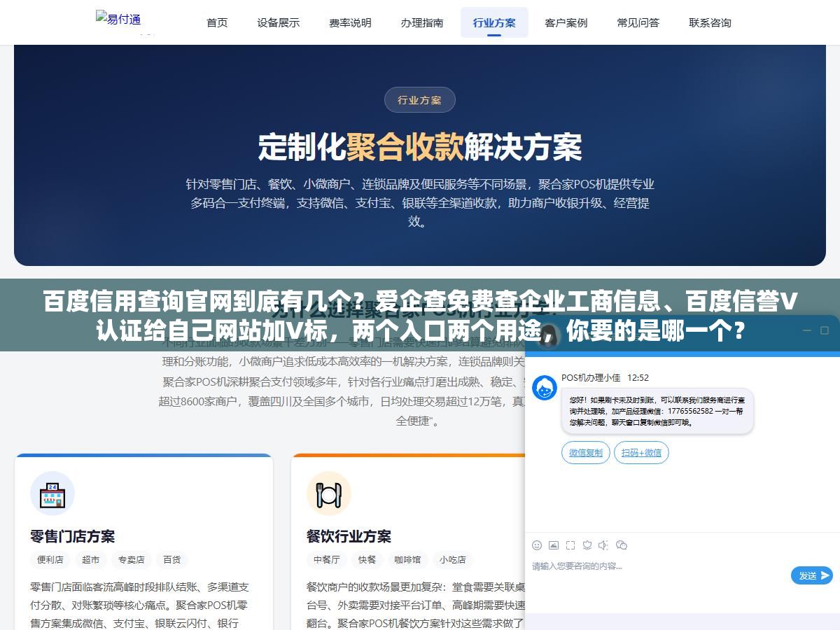Viewport: 840px width, 630px height.
Task: Click the 小吃店 tag
Action: coord(452,560)
